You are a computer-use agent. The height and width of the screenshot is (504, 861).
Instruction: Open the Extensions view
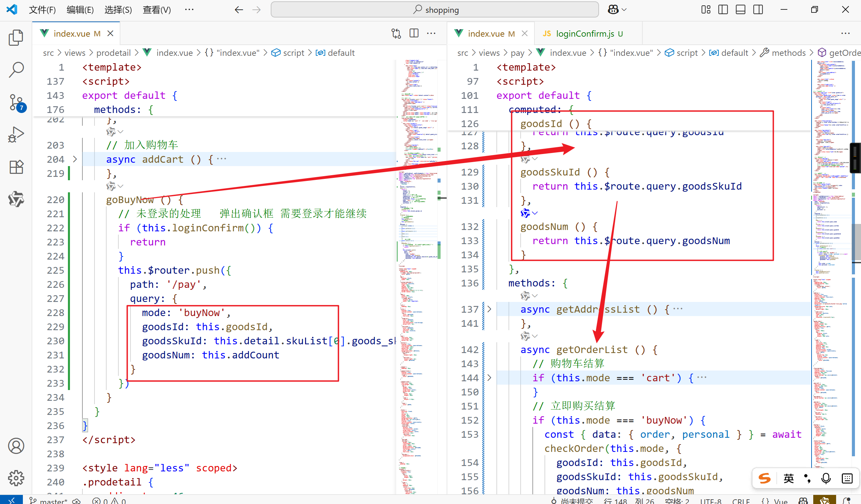16,167
